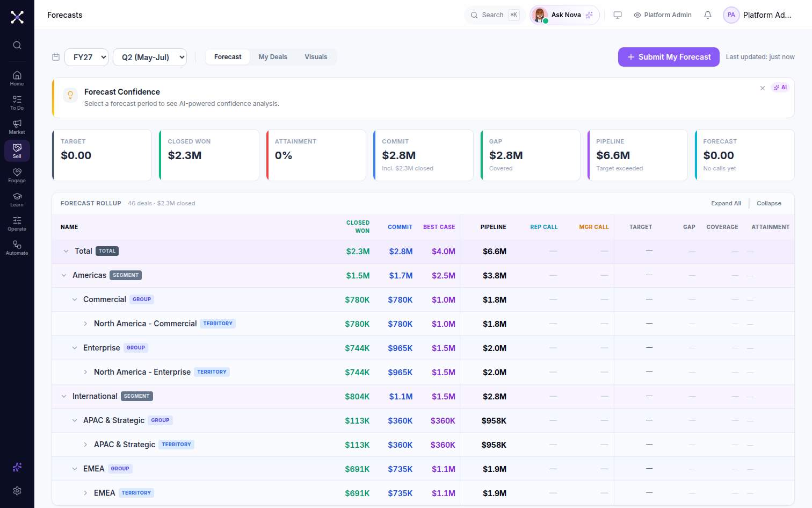Dismiss the Forecast Confidence banner
The height and width of the screenshot is (508, 812).
(763, 88)
